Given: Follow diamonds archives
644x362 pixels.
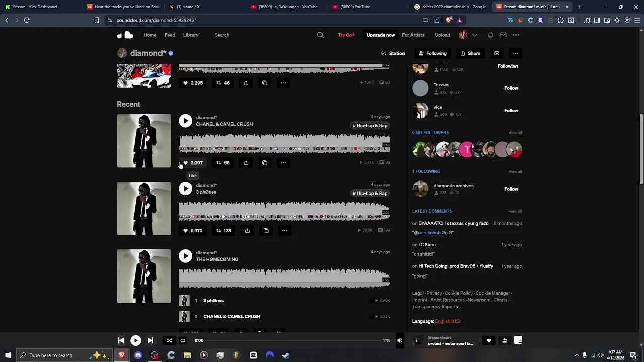Looking at the screenshot, I should (x=511, y=189).
